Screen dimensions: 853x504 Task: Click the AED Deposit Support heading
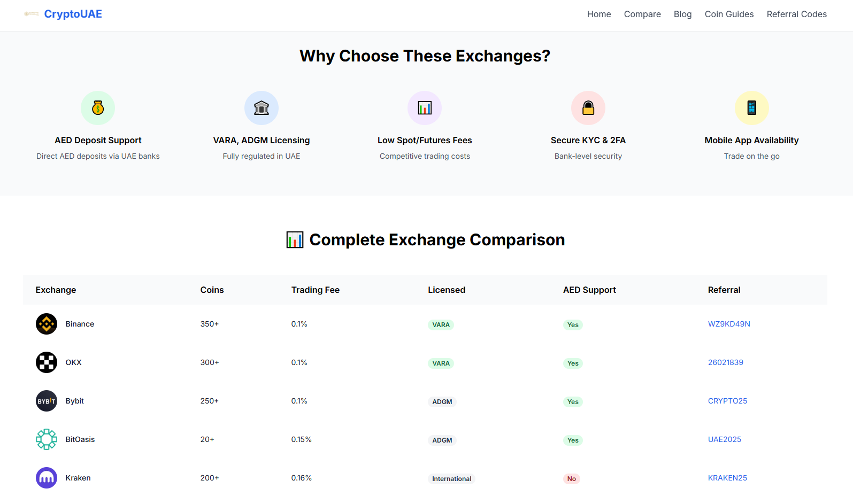98,140
